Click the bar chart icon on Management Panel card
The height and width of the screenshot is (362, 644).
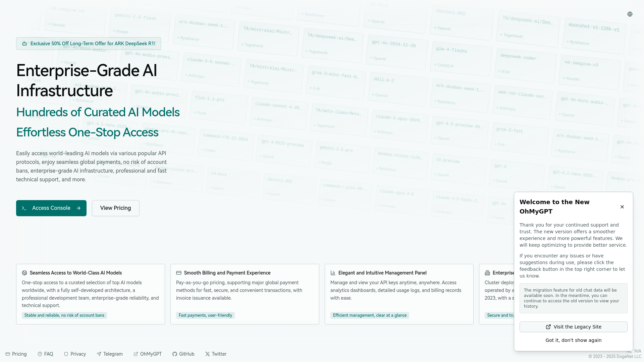pyautogui.click(x=333, y=273)
